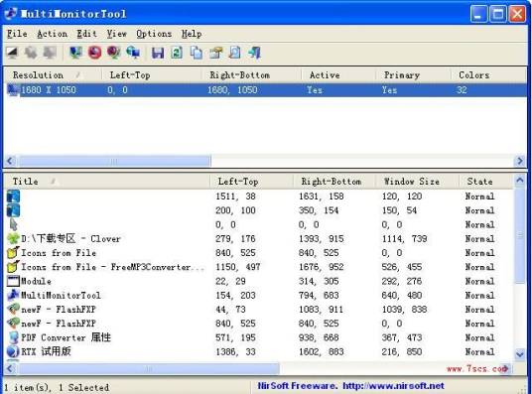Click the green Refresh toolbar icon
This screenshot has height=394, width=532.
click(x=177, y=53)
